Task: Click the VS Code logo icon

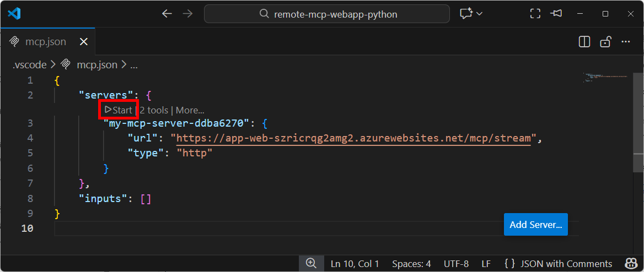Action: tap(14, 14)
